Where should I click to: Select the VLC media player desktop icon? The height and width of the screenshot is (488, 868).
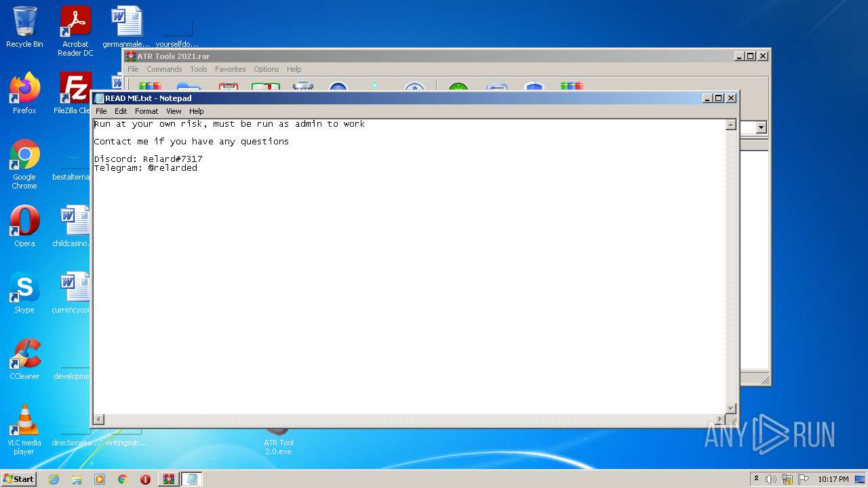point(24,430)
